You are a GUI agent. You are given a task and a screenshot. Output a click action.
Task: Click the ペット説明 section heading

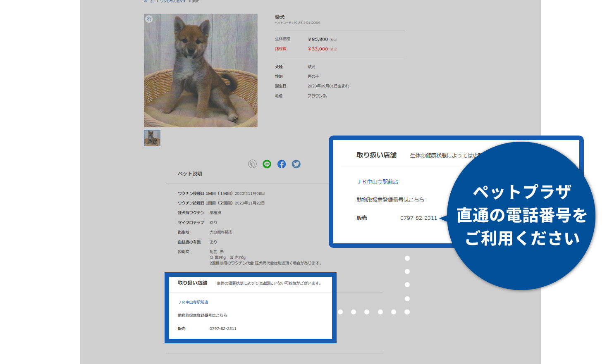[x=190, y=174]
